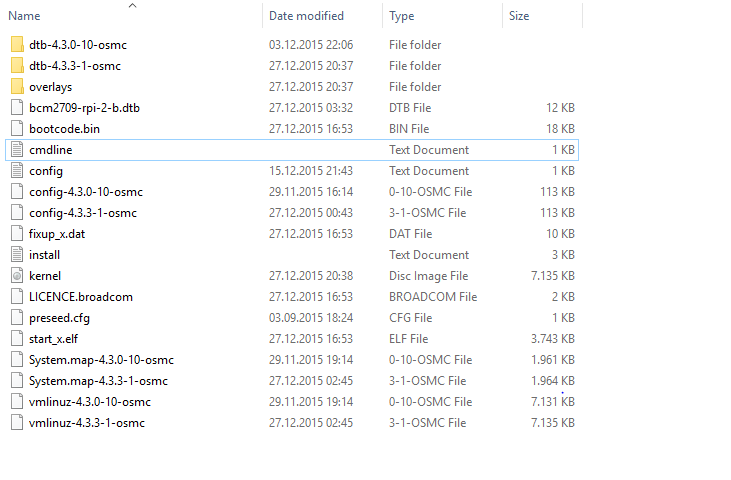The width and height of the screenshot is (731, 480).
Task: Sort by the Date modified column header
Action: click(306, 16)
